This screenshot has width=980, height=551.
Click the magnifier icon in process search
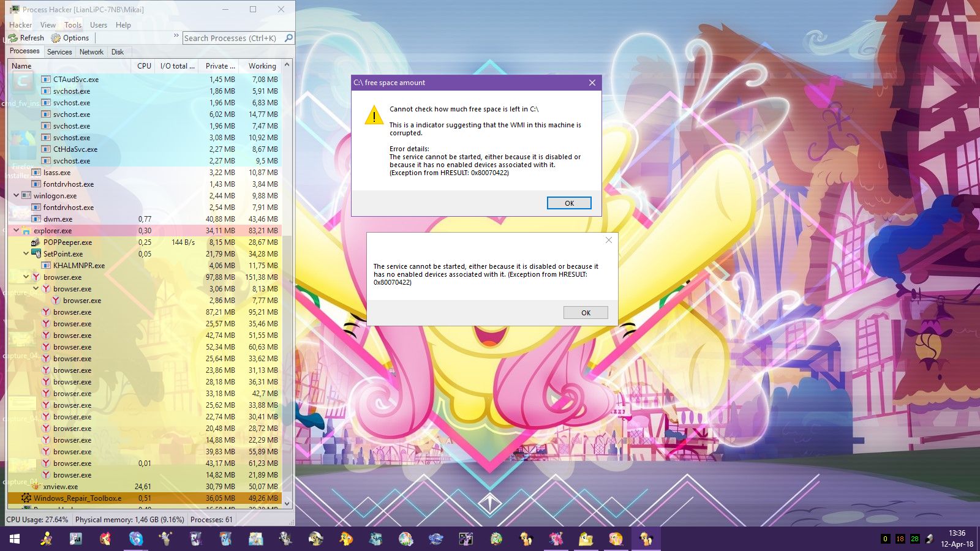[x=288, y=38]
